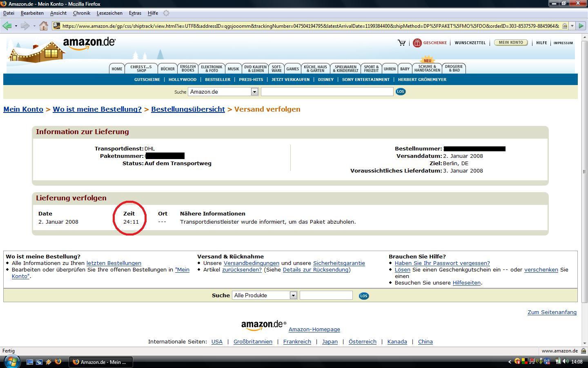Click the padlock icon in status bar
This screenshot has height=368, width=588.
[584, 351]
